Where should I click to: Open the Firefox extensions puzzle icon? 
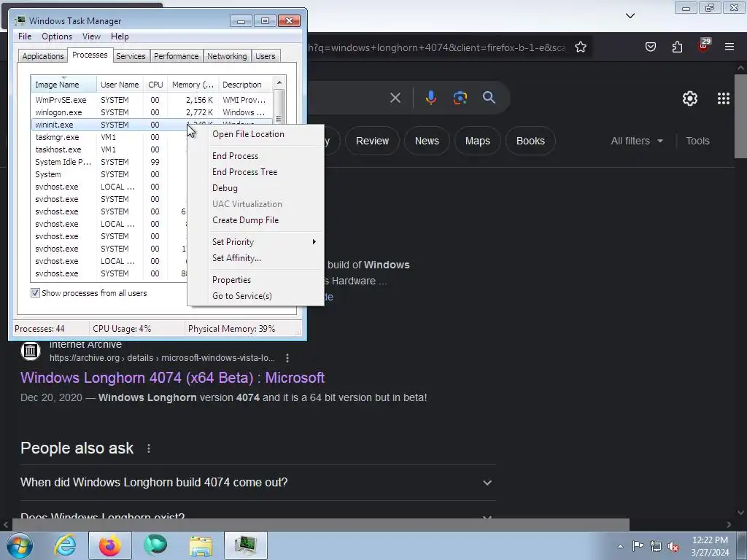coord(677,47)
